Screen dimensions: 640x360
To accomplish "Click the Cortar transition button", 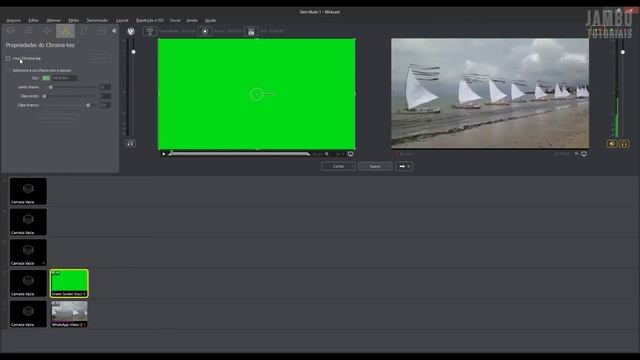I will 338,167.
